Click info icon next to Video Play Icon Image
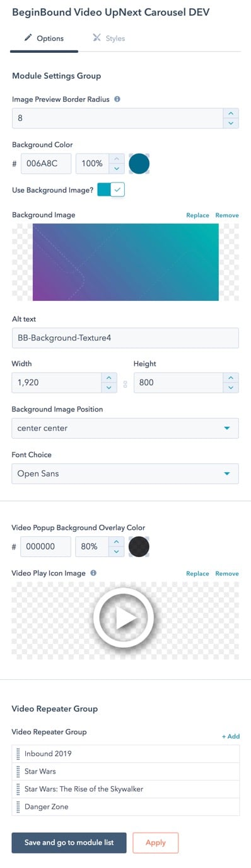251x868 pixels. coord(93,573)
